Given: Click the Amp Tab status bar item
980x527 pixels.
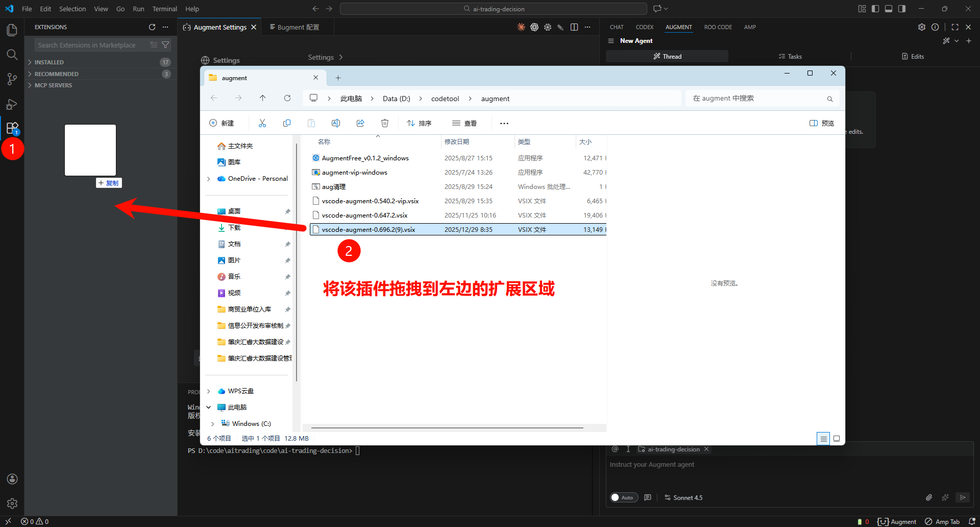Looking at the screenshot, I should coord(942,521).
